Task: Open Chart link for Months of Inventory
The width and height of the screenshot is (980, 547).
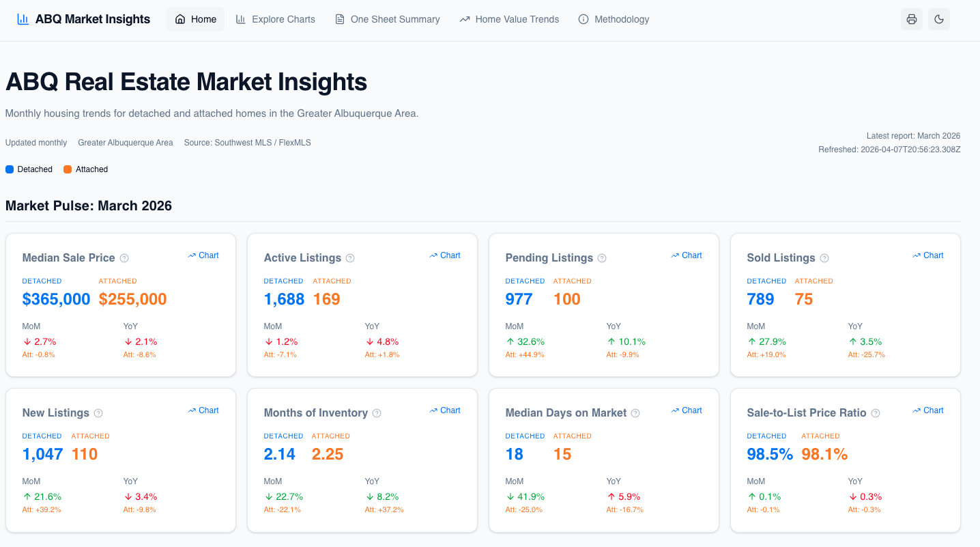Action: (x=445, y=410)
